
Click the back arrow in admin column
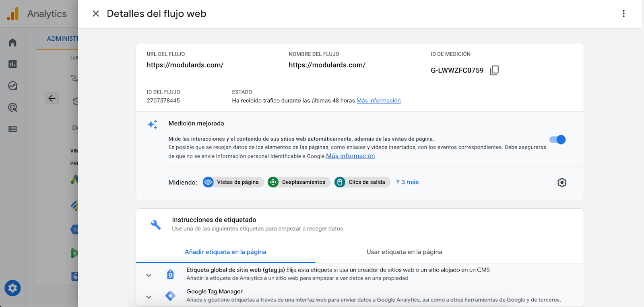coord(52,98)
